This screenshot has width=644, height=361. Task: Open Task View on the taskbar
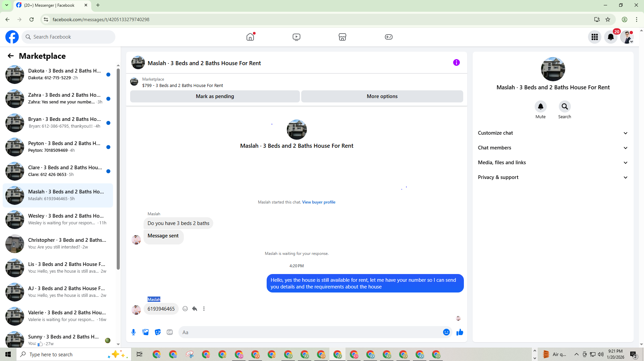click(140, 354)
